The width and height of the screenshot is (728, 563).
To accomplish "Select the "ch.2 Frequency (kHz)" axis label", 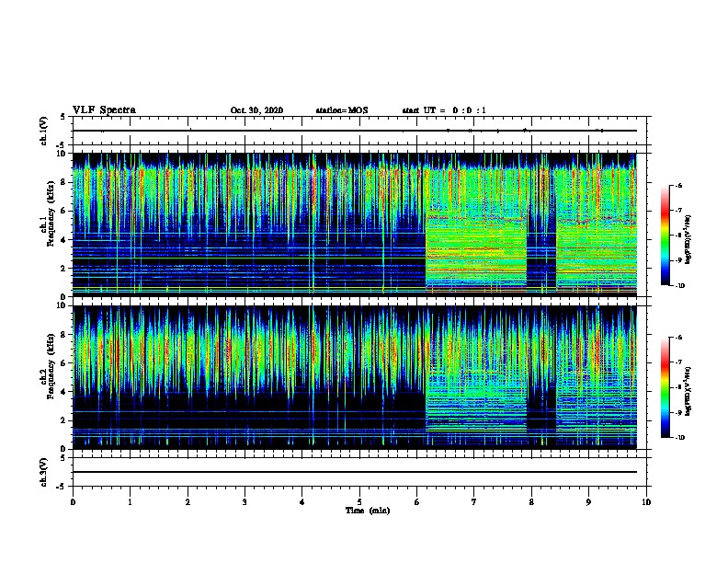I will [x=48, y=366].
